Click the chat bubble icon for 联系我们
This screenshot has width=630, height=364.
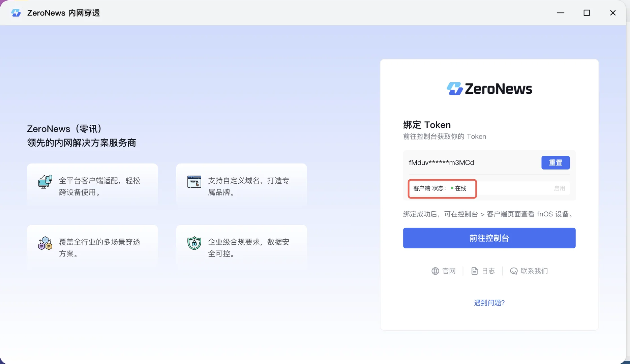[514, 271]
